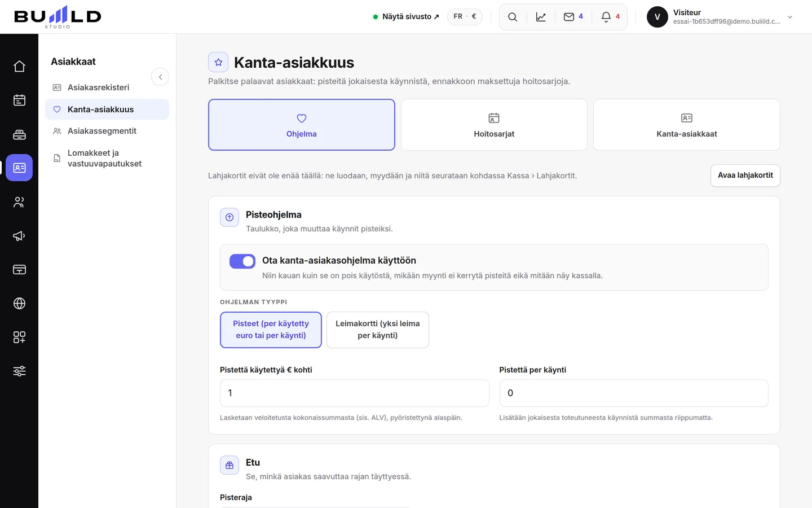This screenshot has width=812, height=508.
Task: Open the globe website icon in sidebar
Action: click(x=19, y=303)
